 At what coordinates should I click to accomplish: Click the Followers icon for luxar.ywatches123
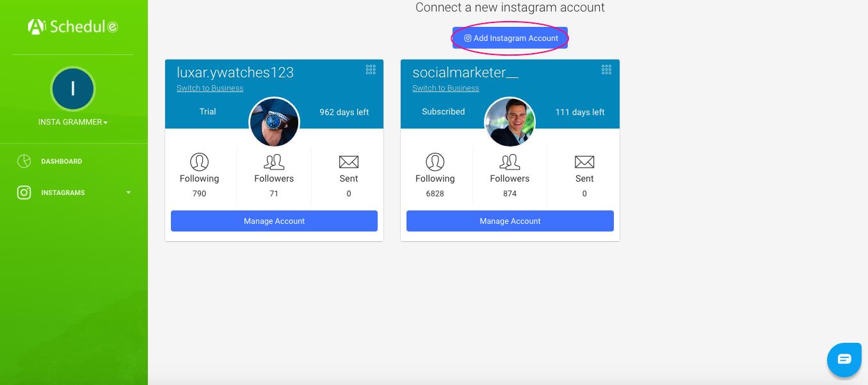pyautogui.click(x=274, y=161)
